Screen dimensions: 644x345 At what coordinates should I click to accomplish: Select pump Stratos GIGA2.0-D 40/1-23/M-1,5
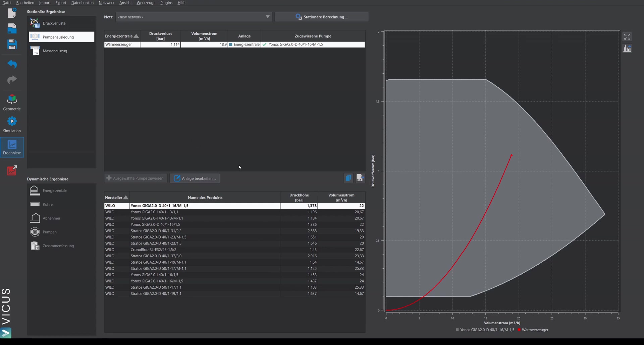pos(234,237)
